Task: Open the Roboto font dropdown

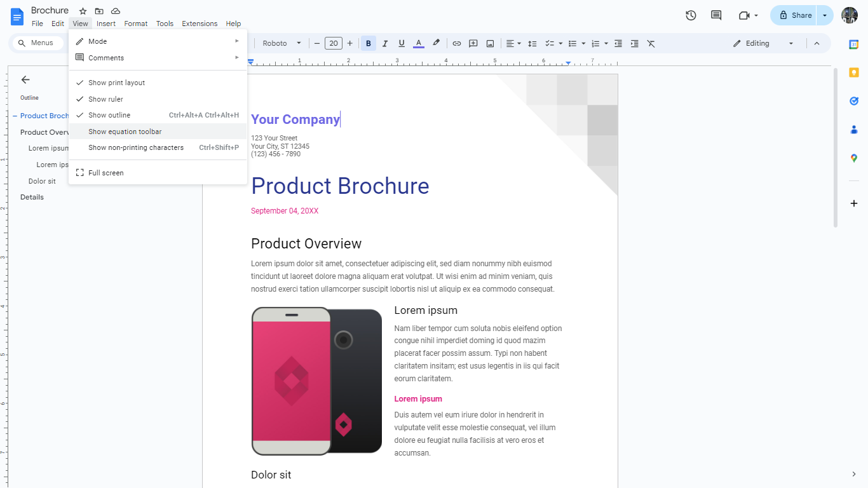Action: [282, 43]
